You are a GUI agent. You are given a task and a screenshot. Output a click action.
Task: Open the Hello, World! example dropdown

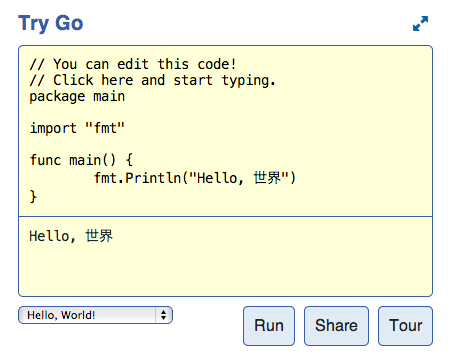[95, 315]
